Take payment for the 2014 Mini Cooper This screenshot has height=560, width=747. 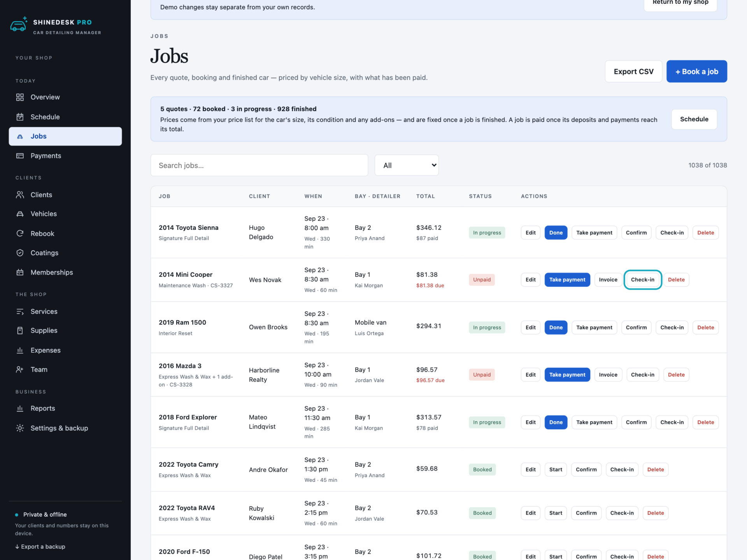pyautogui.click(x=567, y=280)
